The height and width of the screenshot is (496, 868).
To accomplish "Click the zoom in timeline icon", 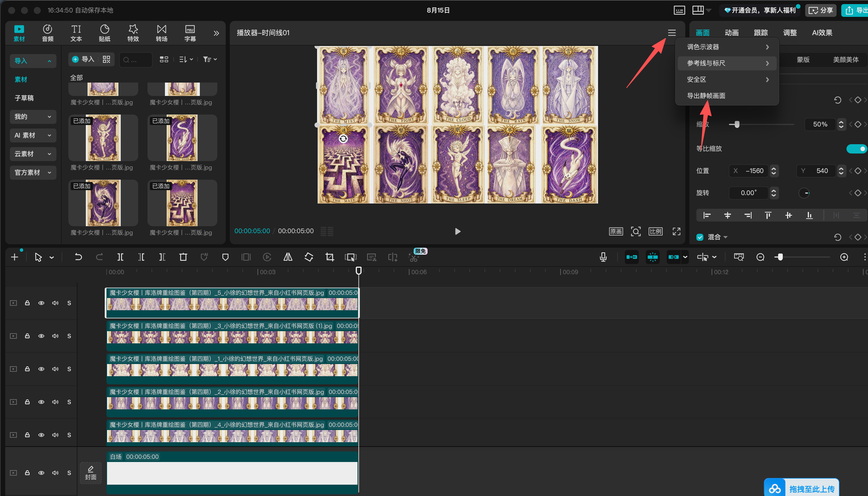I will pos(844,257).
